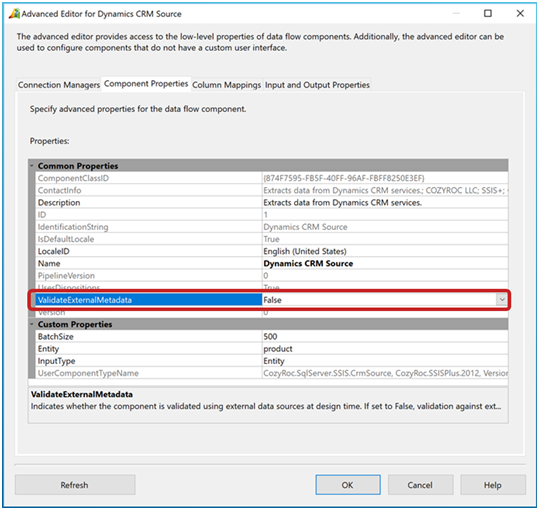Confirm with the OK button
Image resolution: width=539 pixels, height=510 pixels.
[x=348, y=485]
